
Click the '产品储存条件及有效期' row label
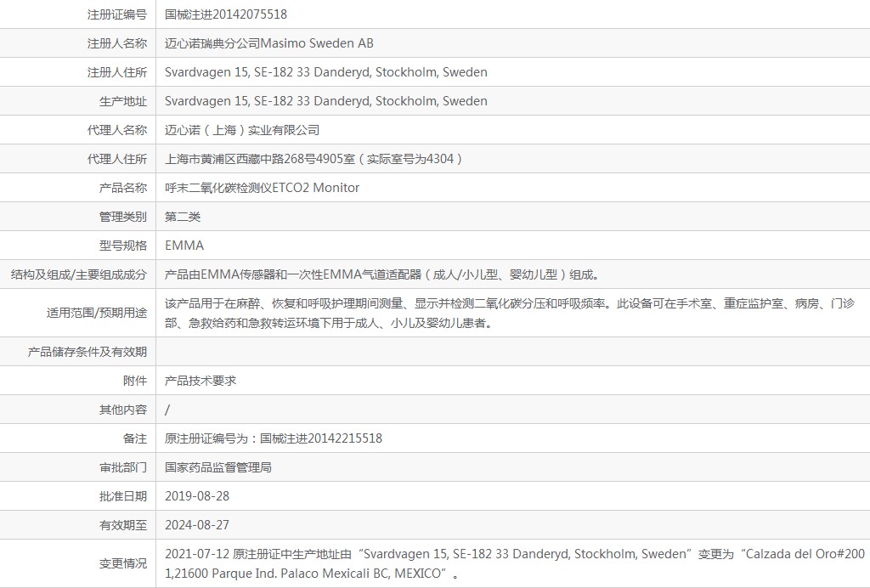(x=88, y=352)
